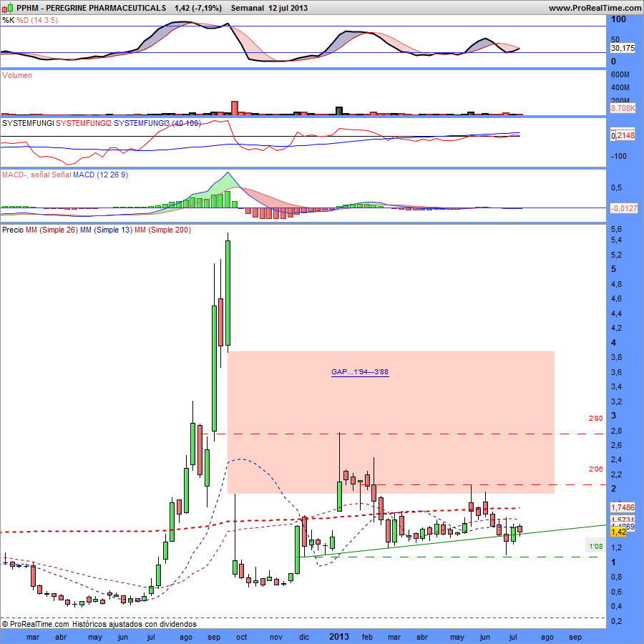Select the %K stochastic label
Image resolution: width=644 pixels, height=644 pixels.
[8, 20]
